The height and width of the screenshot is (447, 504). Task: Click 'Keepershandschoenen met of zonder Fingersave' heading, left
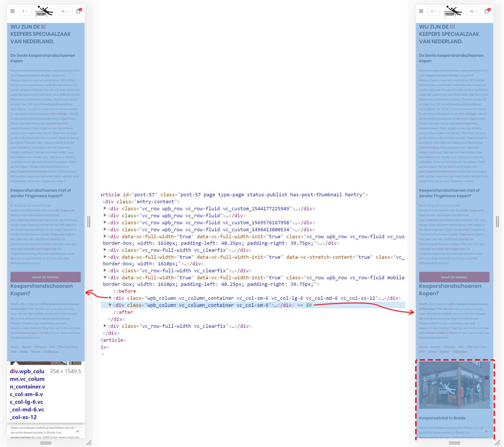41,193
